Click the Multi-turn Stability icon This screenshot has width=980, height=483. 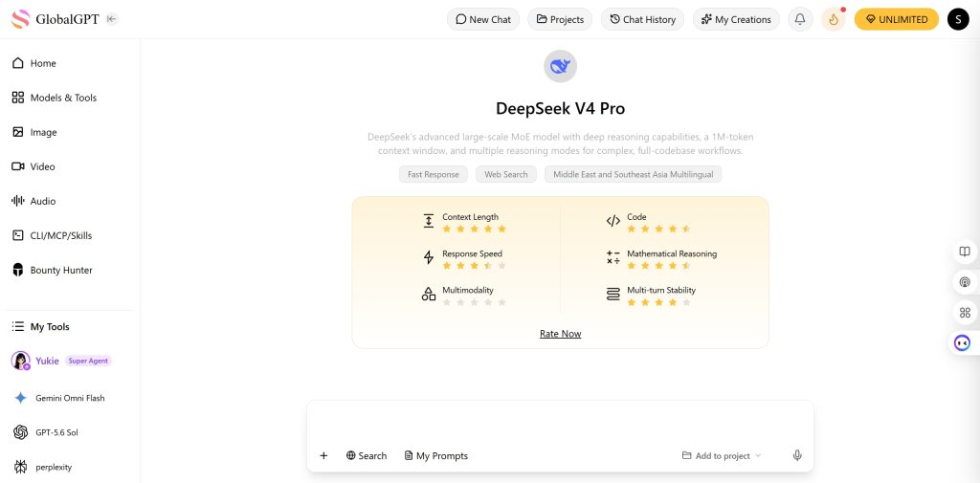(613, 294)
